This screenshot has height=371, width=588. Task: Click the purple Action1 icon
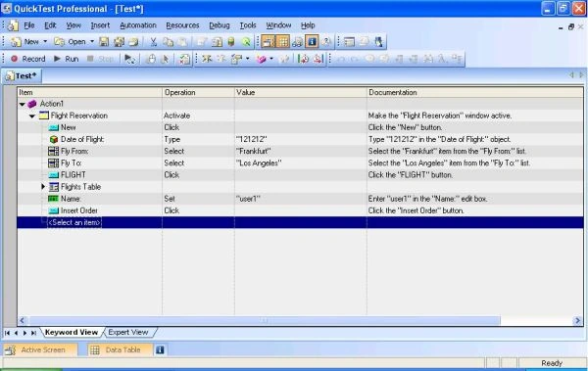32,104
